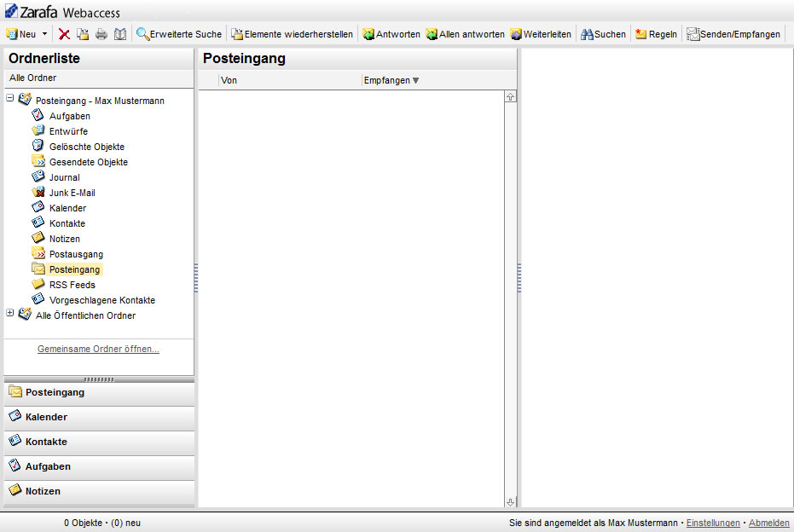Select the RSS Feeds folder
794x532 pixels.
pyautogui.click(x=72, y=285)
